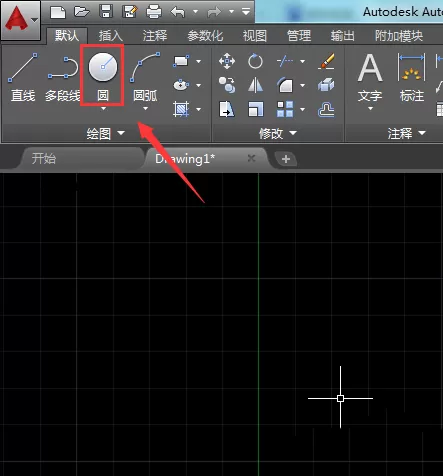Select the Erase tool

(x=326, y=61)
